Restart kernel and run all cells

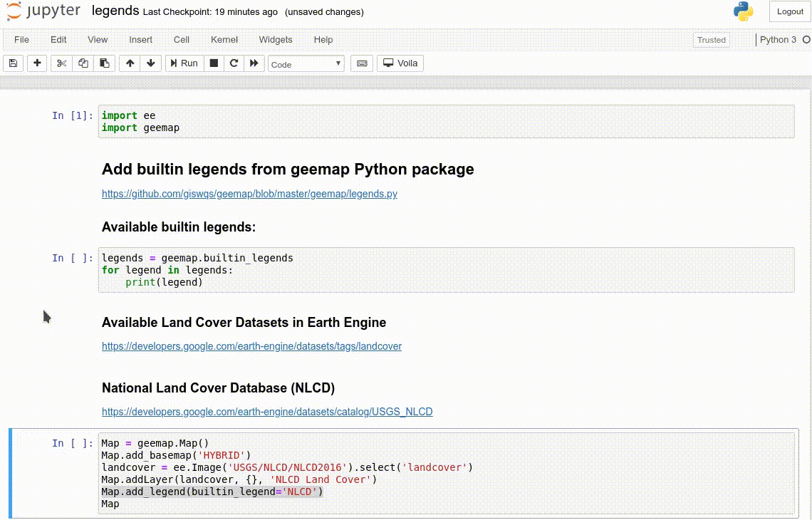point(254,63)
